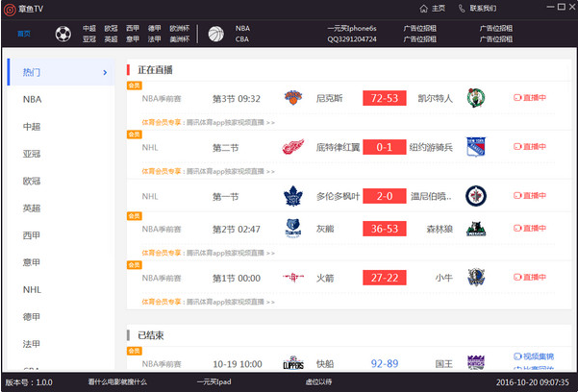Open the football category icon
578x392 pixels.
pyautogui.click(x=63, y=34)
